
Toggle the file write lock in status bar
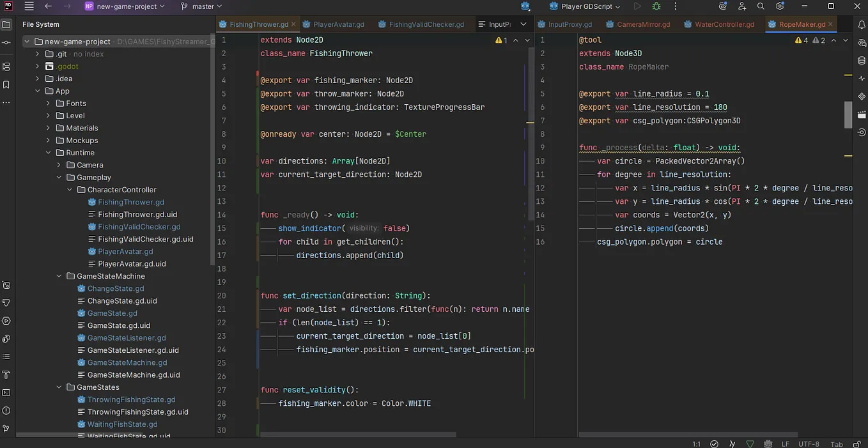click(x=858, y=443)
